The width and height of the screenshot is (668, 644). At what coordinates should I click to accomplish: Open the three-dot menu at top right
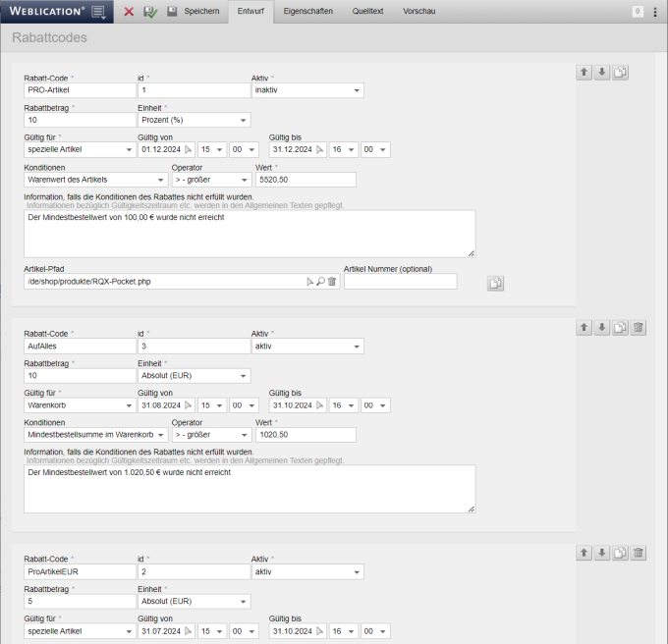(653, 12)
